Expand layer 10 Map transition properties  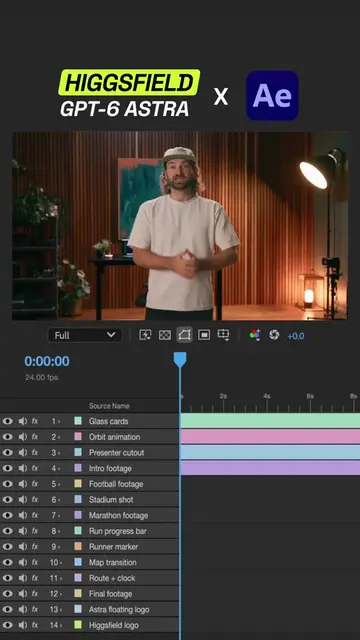61,562
